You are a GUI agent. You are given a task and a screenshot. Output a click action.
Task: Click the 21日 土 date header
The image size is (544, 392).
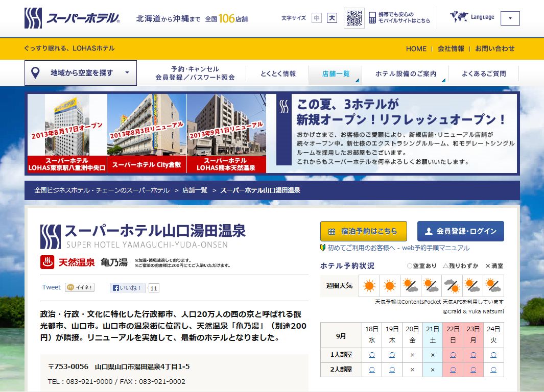433,335
